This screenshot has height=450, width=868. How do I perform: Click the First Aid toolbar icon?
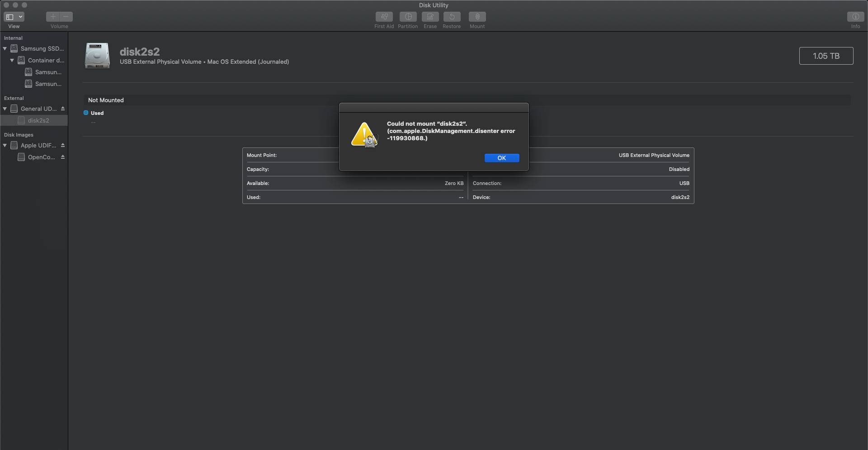(384, 17)
